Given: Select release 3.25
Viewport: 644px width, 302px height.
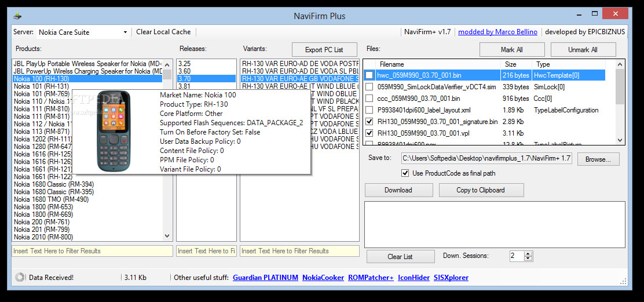Looking at the screenshot, I should [x=207, y=64].
